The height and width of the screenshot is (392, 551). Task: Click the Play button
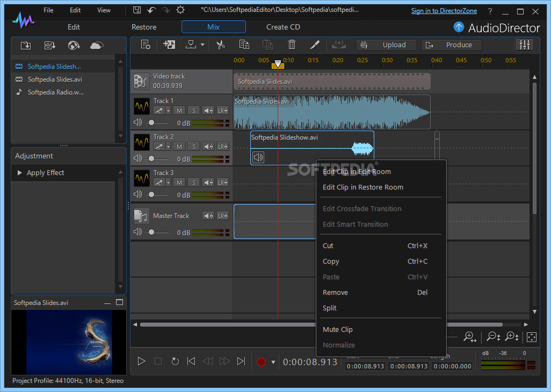[141, 361]
